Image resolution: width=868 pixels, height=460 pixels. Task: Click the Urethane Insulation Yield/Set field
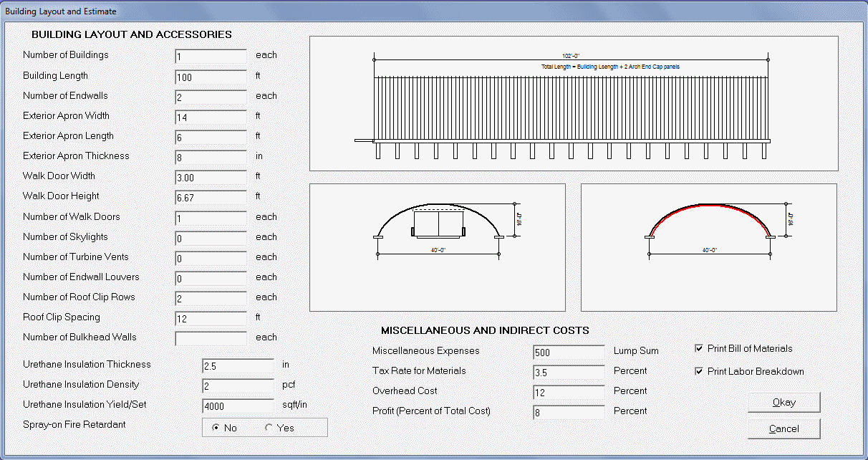tap(238, 406)
